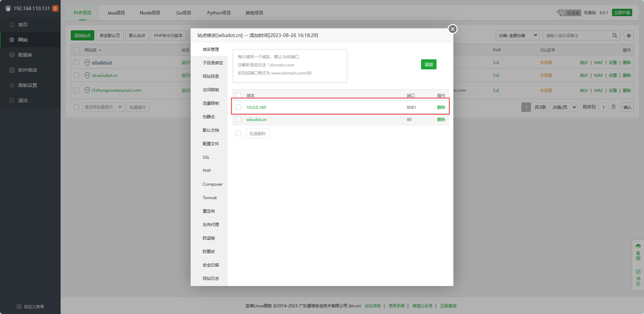Close the site modification dialog

(453, 29)
